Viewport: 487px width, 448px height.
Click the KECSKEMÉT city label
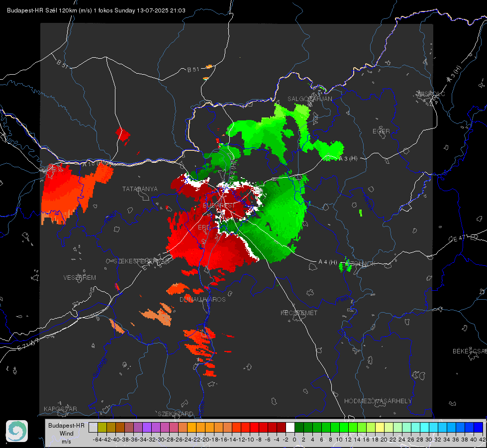[x=299, y=313]
